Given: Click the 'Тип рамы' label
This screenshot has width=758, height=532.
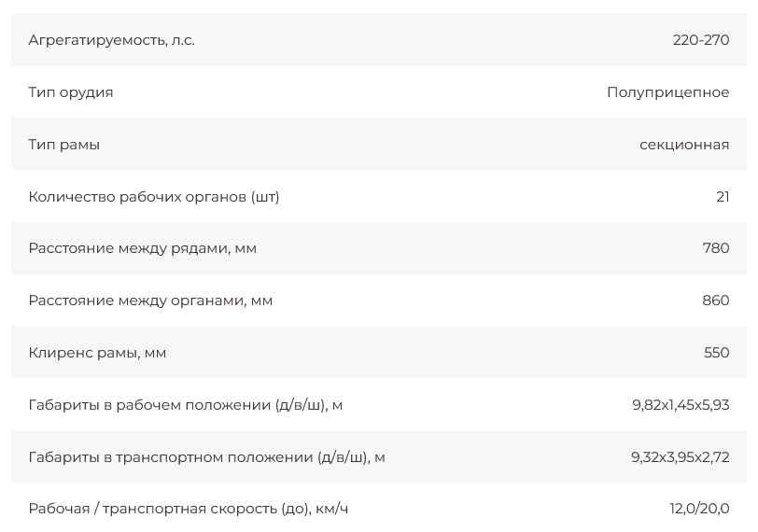Looking at the screenshot, I should coord(64,145).
